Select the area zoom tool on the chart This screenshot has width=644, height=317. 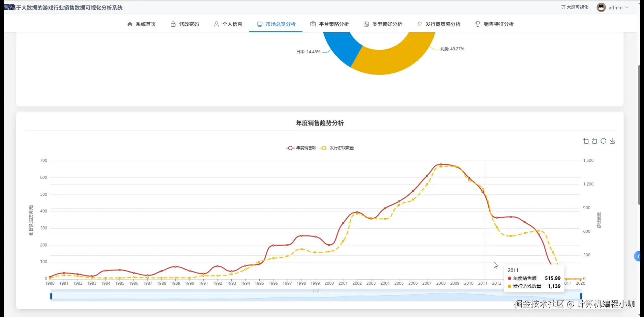(586, 141)
